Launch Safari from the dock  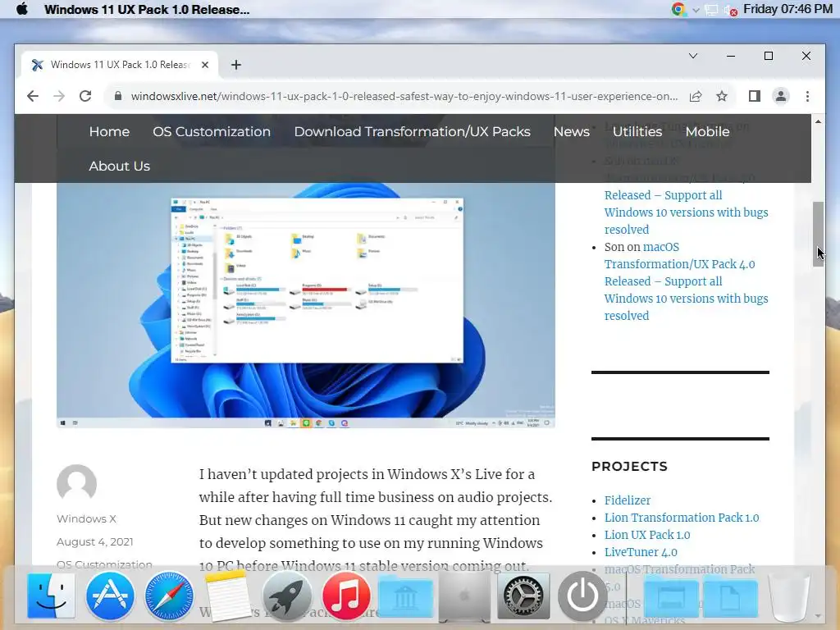click(x=169, y=596)
